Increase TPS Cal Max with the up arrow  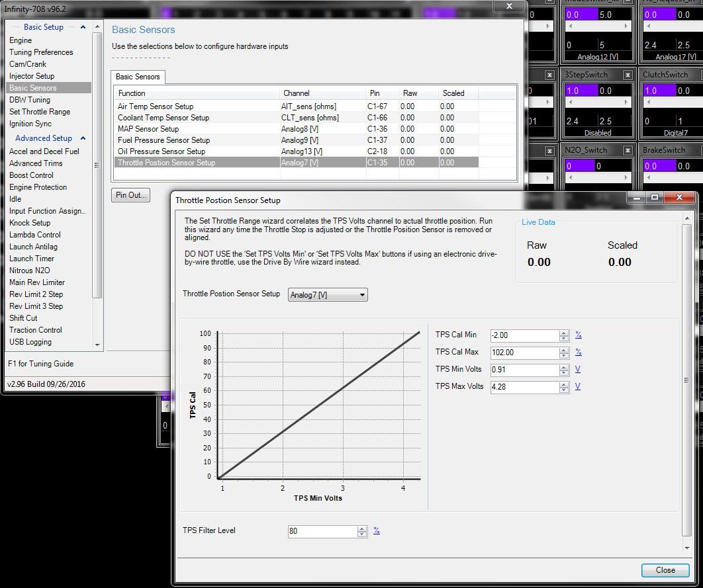pos(563,350)
